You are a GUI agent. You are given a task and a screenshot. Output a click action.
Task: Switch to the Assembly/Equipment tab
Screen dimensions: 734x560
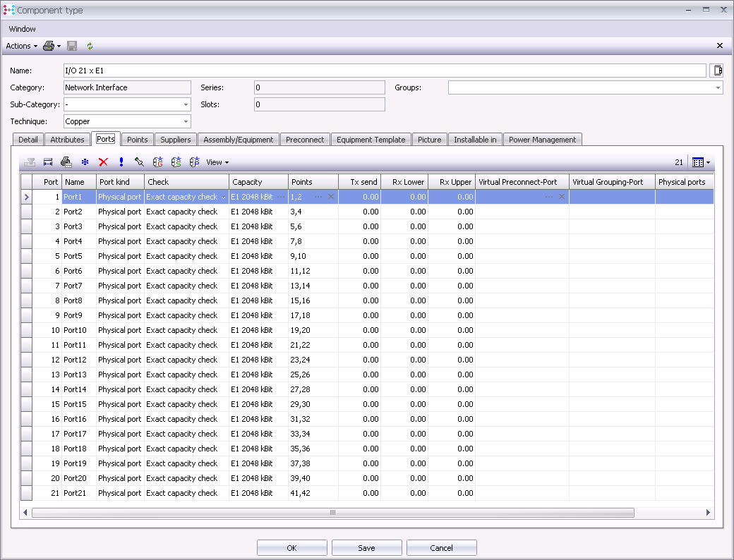239,140
